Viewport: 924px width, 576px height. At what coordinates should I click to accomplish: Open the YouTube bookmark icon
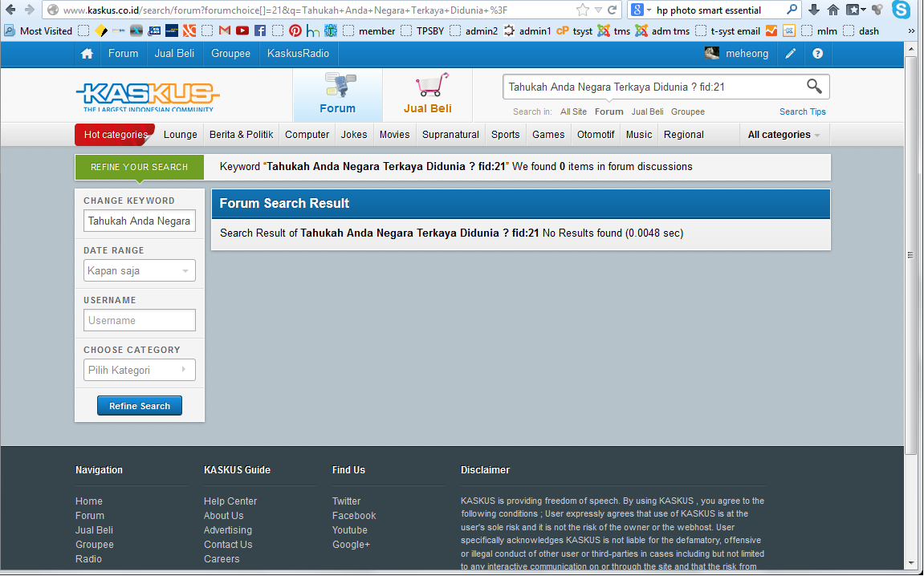tap(242, 30)
